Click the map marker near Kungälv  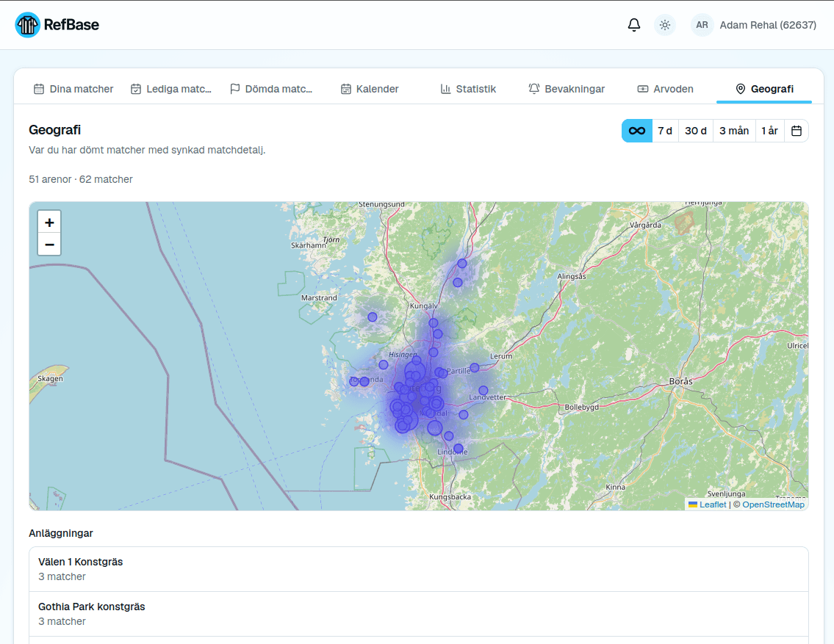coord(433,322)
